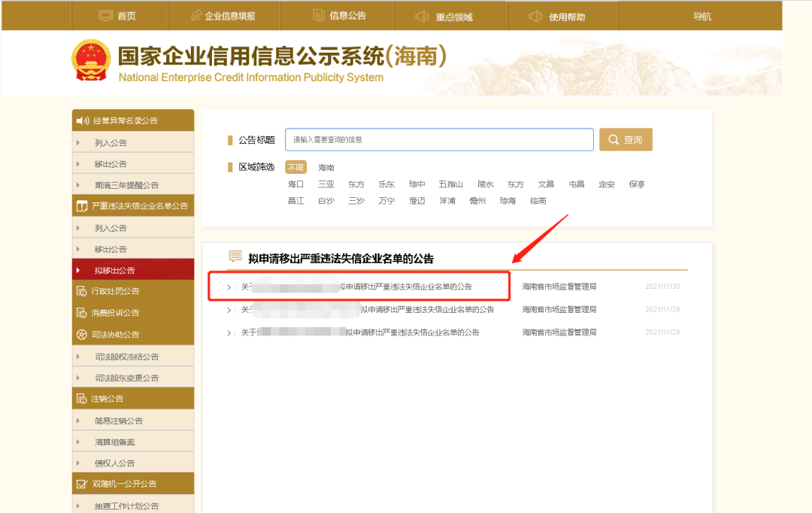The height and width of the screenshot is (513, 812).
Task: Open the 首页 menu item
Action: 117,15
